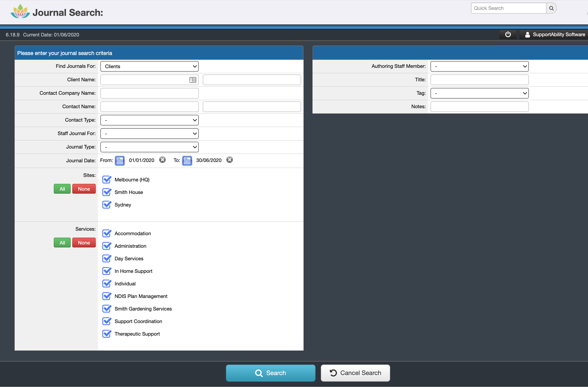Click the Cancel Search button
This screenshot has height=387, width=588.
pyautogui.click(x=355, y=373)
